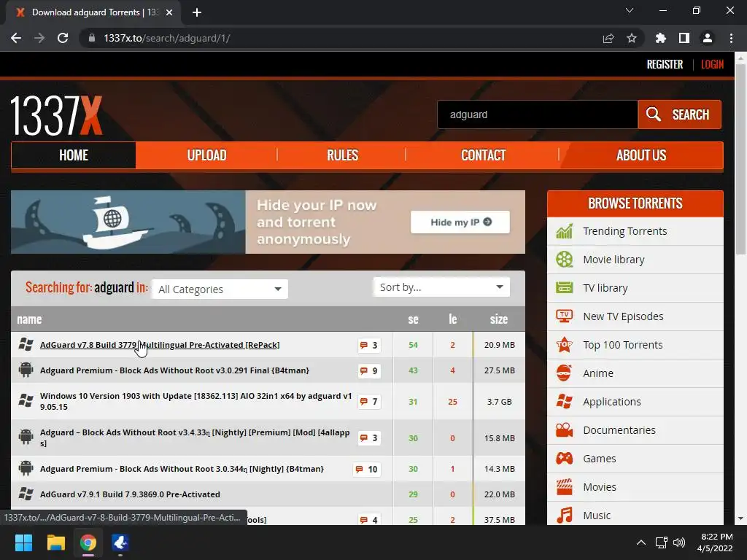Click Android icon beside Adguard Premium v3.0.291
This screenshot has width=747, height=560.
point(26,370)
